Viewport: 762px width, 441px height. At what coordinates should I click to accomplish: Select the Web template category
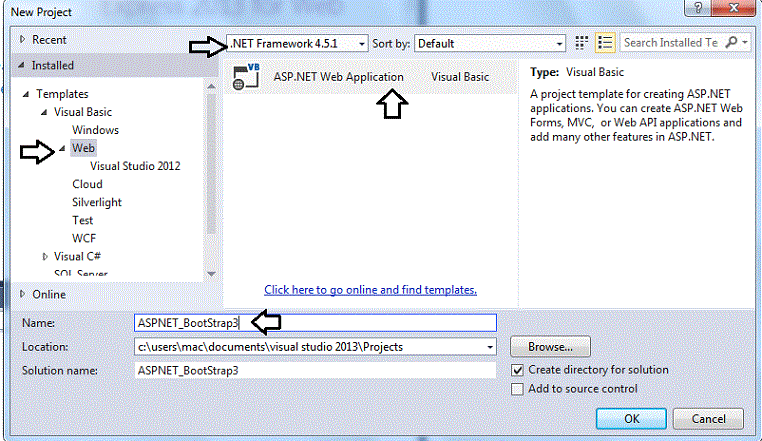click(83, 148)
